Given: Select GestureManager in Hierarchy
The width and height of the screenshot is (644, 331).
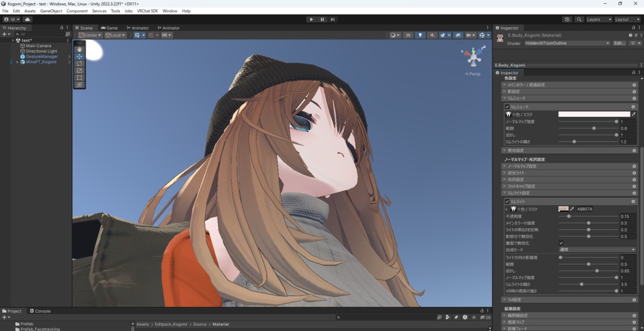Looking at the screenshot, I should pyautogui.click(x=42, y=57).
